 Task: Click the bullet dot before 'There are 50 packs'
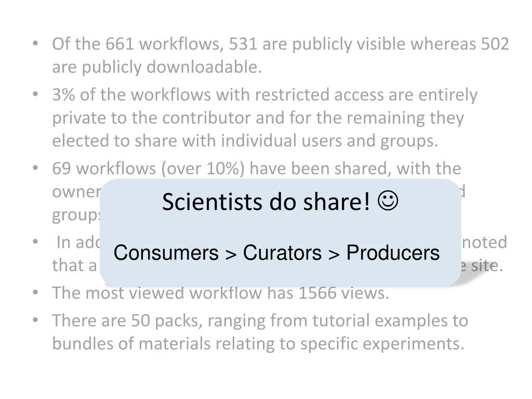pyautogui.click(x=36, y=320)
